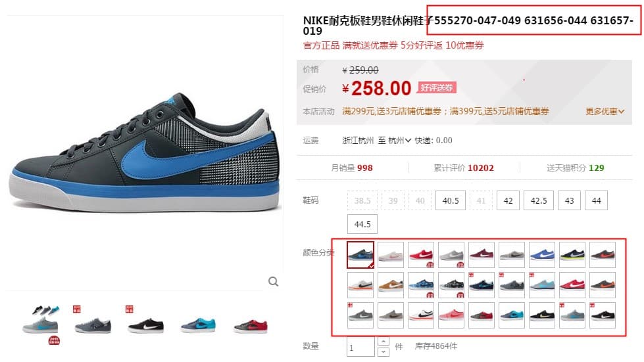
Task: Select the 好评送券 coupon badge
Action: pyautogui.click(x=437, y=88)
